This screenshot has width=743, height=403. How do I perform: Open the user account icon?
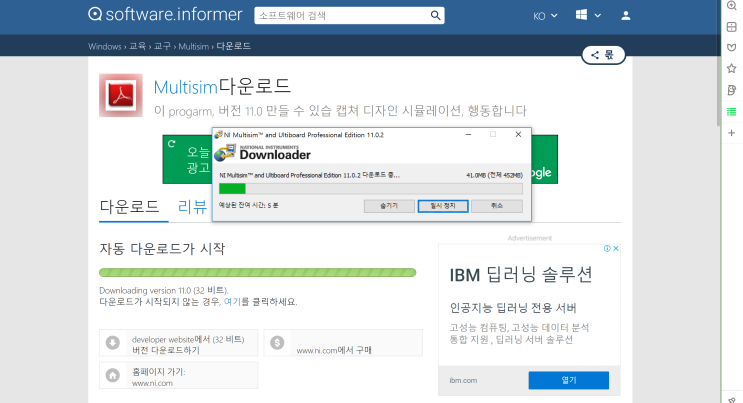[625, 16]
